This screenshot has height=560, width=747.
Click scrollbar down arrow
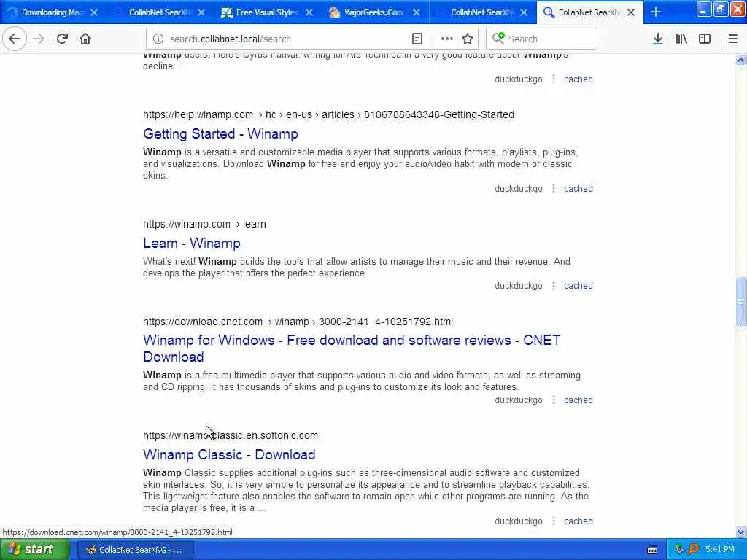click(740, 532)
